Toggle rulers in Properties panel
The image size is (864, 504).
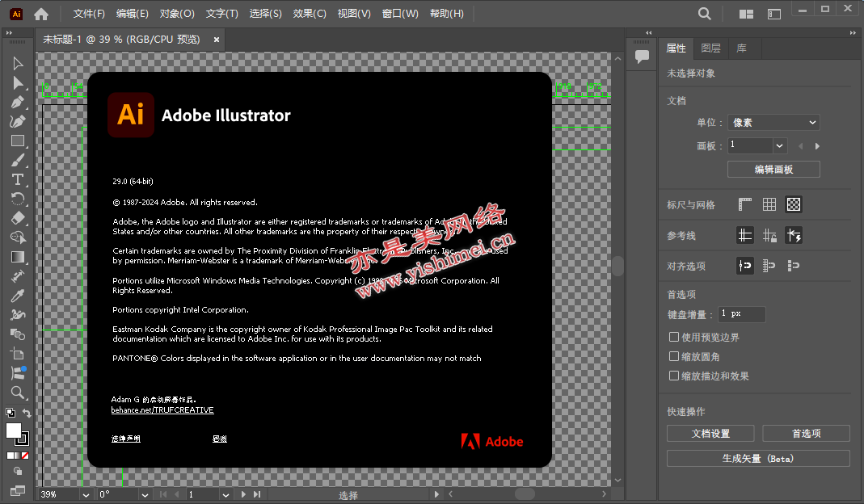[745, 205]
